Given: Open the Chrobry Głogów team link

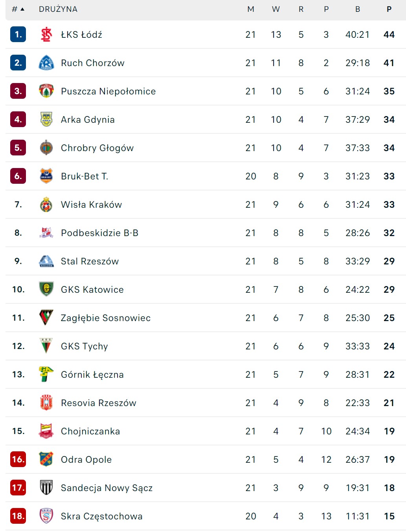Looking at the screenshot, I should tap(97, 148).
